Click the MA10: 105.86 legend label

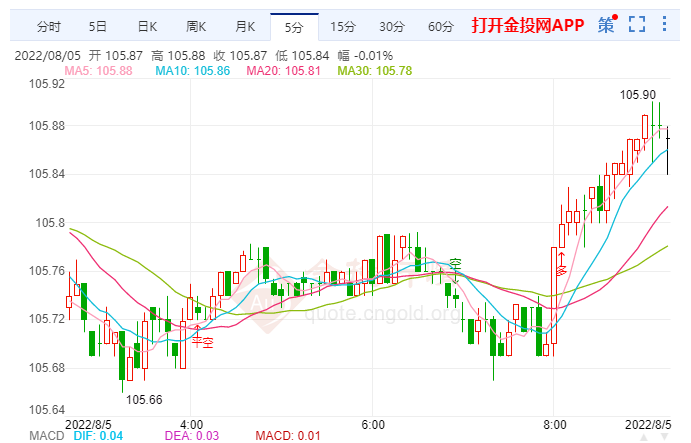tap(193, 71)
